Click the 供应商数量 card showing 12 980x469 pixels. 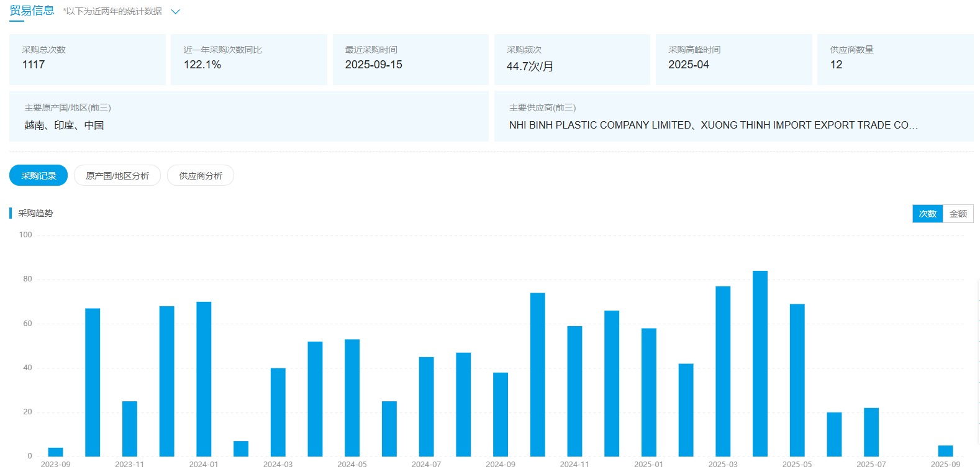click(895, 60)
